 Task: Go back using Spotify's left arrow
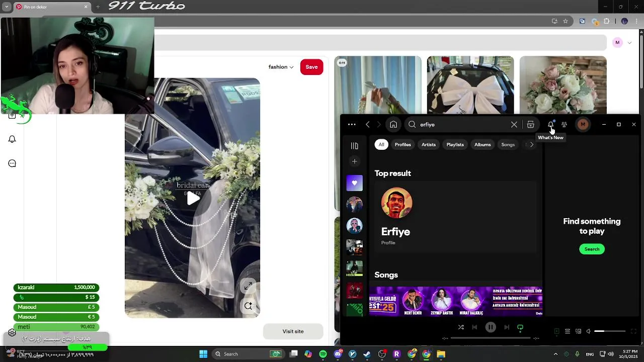click(x=368, y=125)
